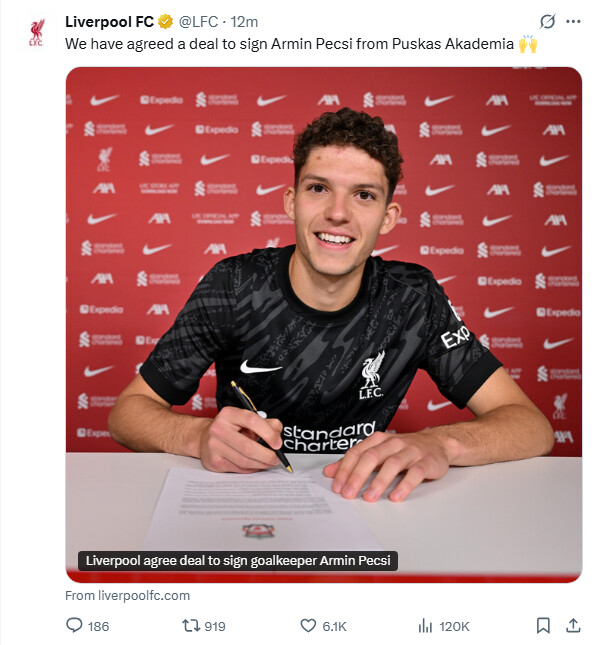Screen dimensions: 598x645
Task: Click the 120K views count
Action: point(454,626)
